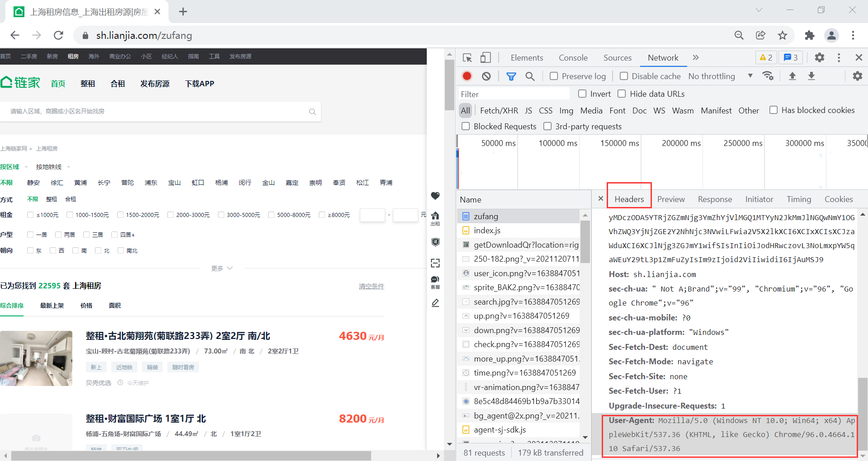
Task: Check 3rd-party requests
Action: click(547, 126)
